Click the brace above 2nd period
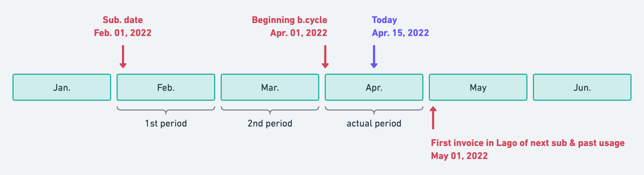644x175 pixels. coord(270,110)
